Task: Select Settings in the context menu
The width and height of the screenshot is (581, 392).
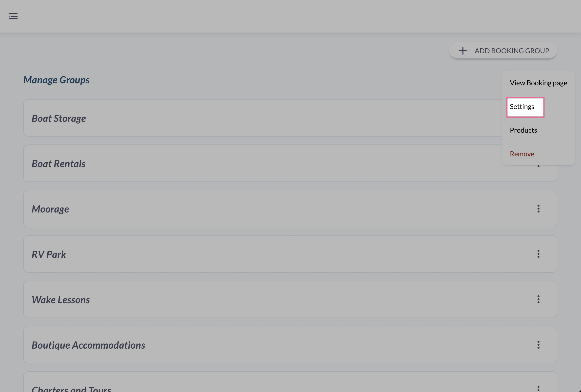Action: coord(525,107)
